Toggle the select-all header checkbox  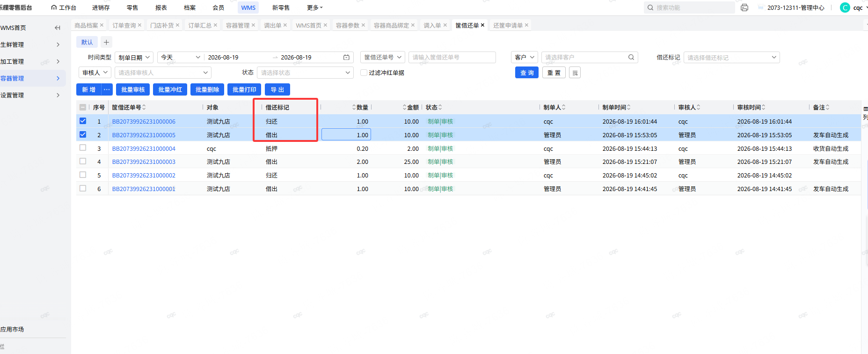pyautogui.click(x=83, y=107)
